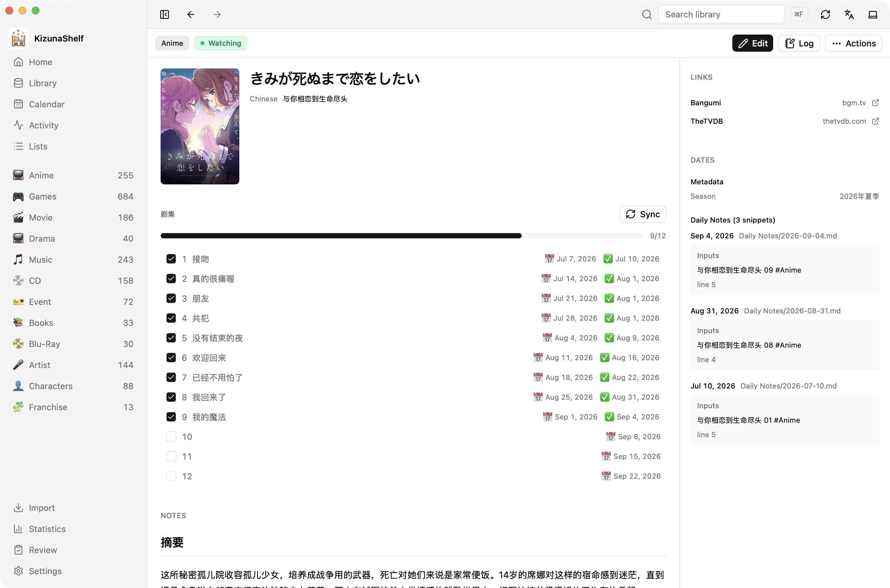Open Library in the sidebar
Image resolution: width=890 pixels, height=588 pixels.
pyautogui.click(x=73, y=83)
